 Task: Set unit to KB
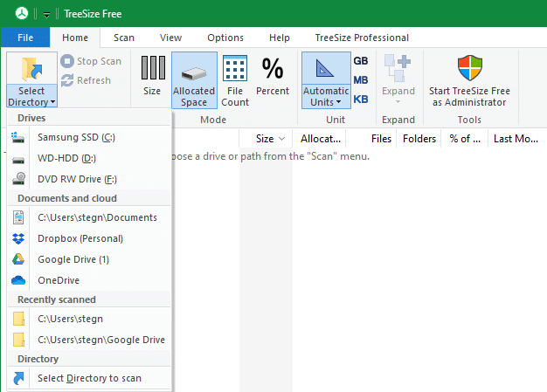pyautogui.click(x=361, y=99)
